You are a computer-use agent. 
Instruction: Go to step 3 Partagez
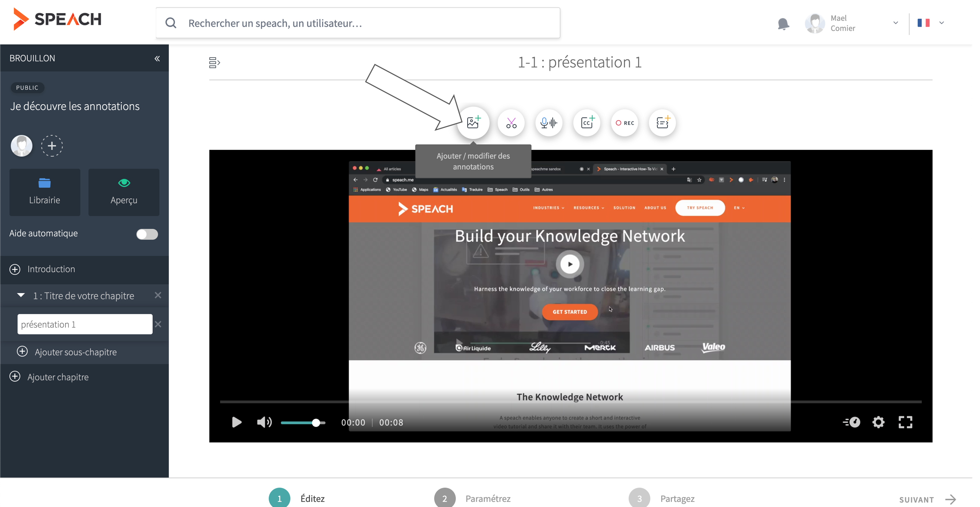661,498
